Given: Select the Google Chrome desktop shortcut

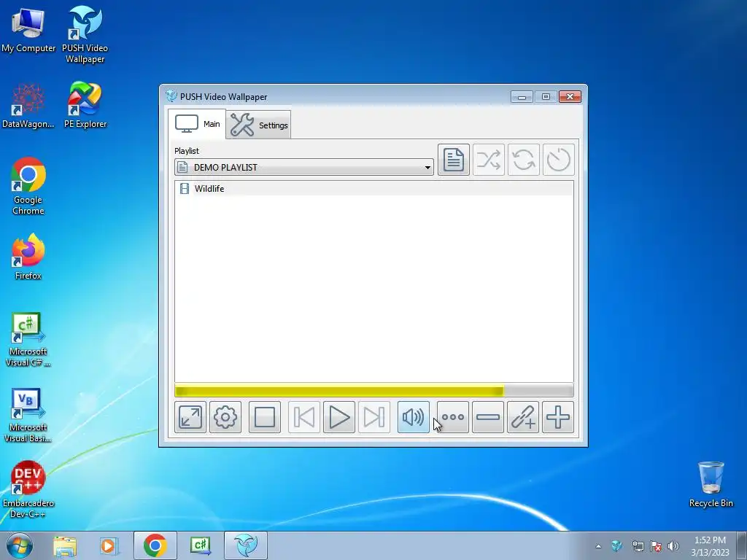Looking at the screenshot, I should tap(28, 186).
